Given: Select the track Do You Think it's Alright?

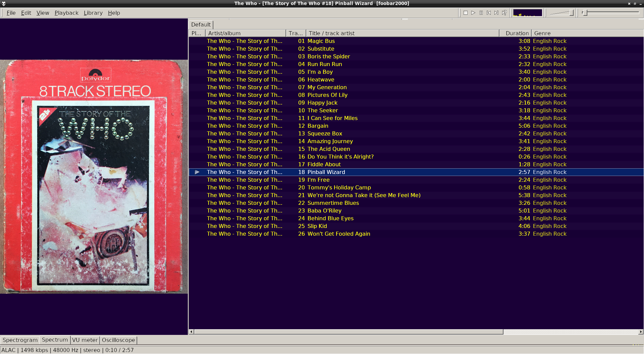Looking at the screenshot, I should click(416, 157).
